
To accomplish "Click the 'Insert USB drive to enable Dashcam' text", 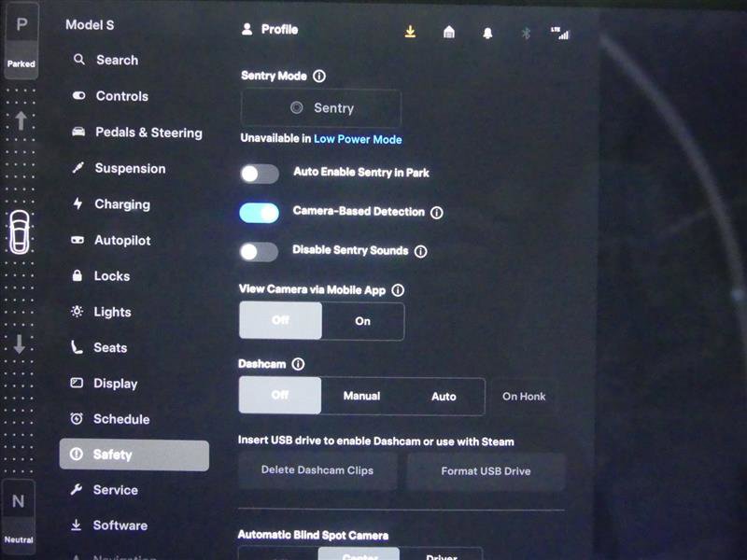I will [376, 441].
